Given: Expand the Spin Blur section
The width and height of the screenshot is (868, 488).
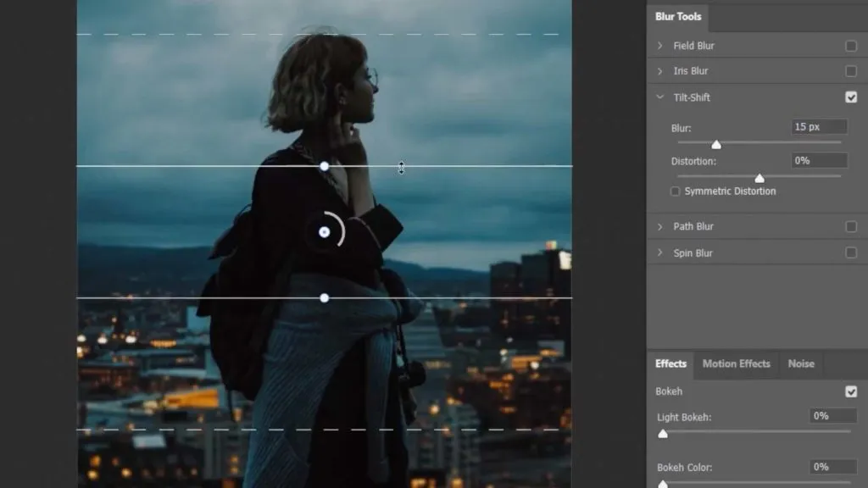Looking at the screenshot, I should coord(660,252).
